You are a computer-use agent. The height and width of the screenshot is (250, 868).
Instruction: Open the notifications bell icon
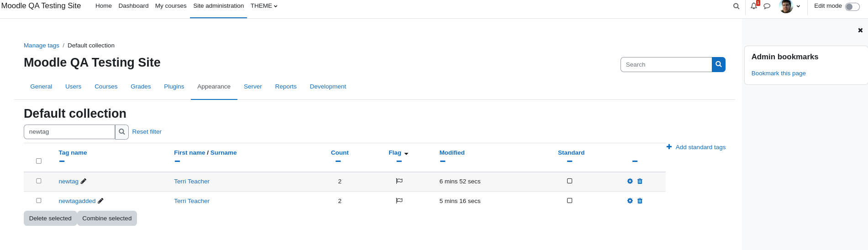[x=754, y=6]
